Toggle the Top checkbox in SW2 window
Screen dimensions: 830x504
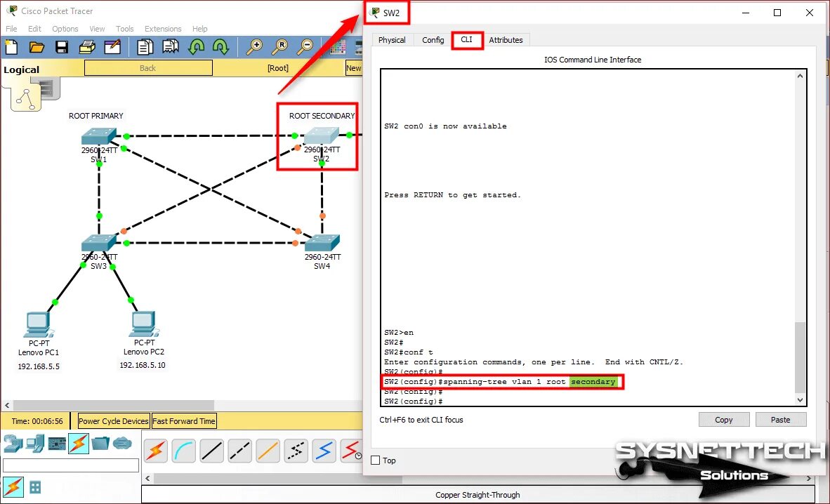point(375,460)
